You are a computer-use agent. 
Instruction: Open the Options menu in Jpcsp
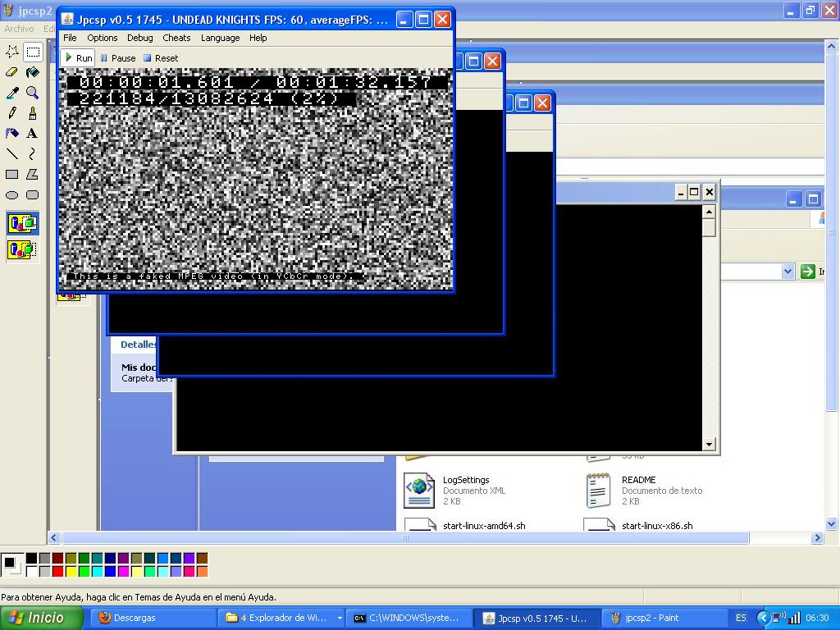pyautogui.click(x=103, y=38)
